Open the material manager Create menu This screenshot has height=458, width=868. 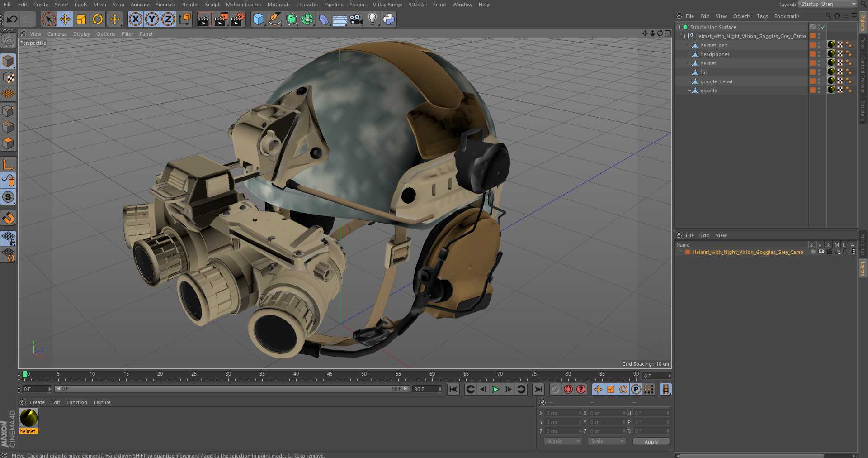coord(37,402)
